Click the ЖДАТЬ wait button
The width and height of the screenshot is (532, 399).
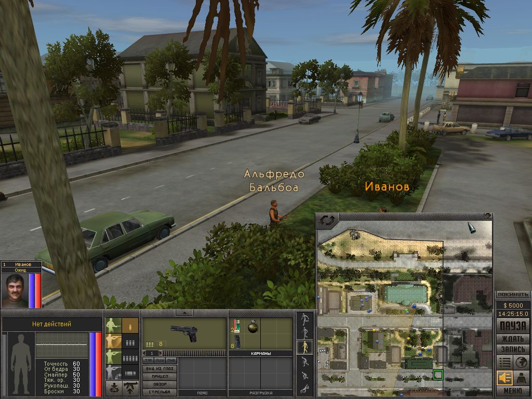tap(513, 339)
